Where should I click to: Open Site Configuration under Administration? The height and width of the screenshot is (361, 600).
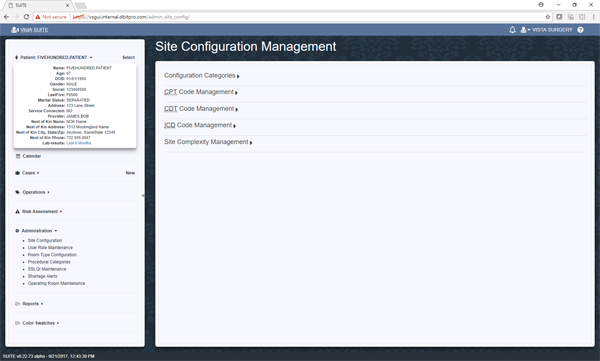45,240
